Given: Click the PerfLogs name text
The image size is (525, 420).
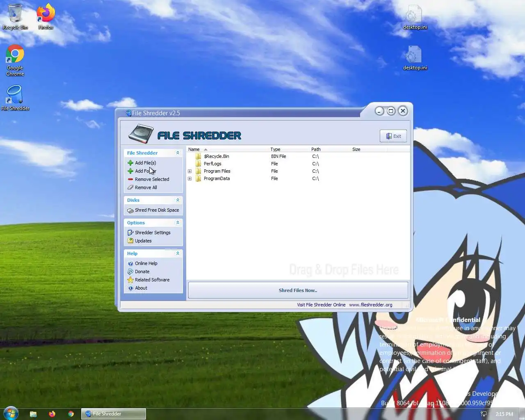Looking at the screenshot, I should pos(212,164).
